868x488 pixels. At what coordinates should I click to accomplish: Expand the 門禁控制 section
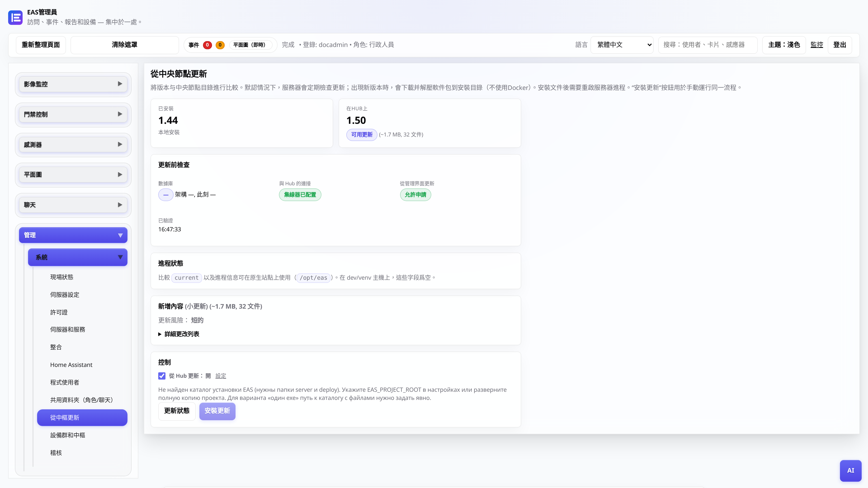click(x=73, y=114)
